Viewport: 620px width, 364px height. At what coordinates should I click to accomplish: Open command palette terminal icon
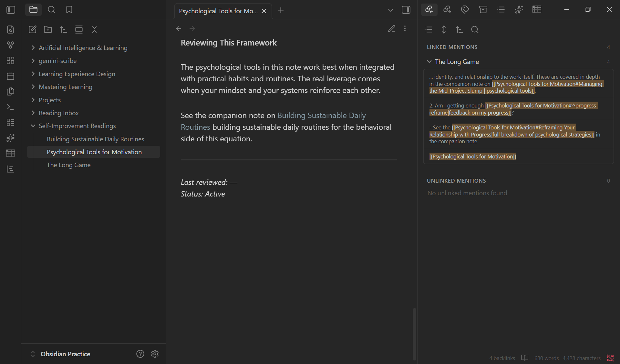click(10, 107)
